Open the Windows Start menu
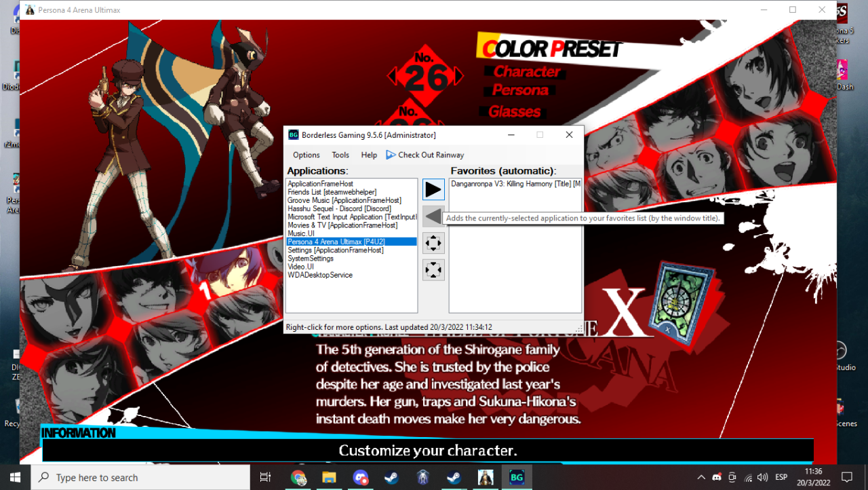 click(15, 477)
